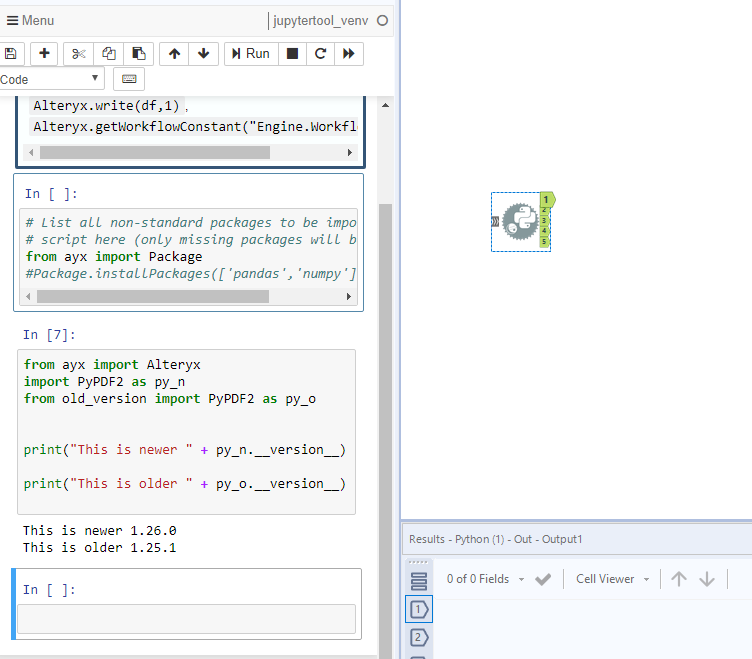752x659 pixels.
Task: Restart kernel and run all cells
Action: click(348, 54)
